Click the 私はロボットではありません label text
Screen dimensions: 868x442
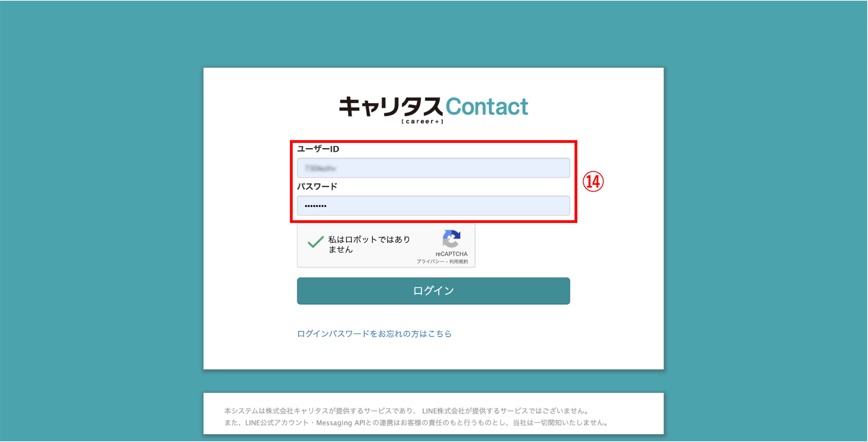(x=369, y=244)
